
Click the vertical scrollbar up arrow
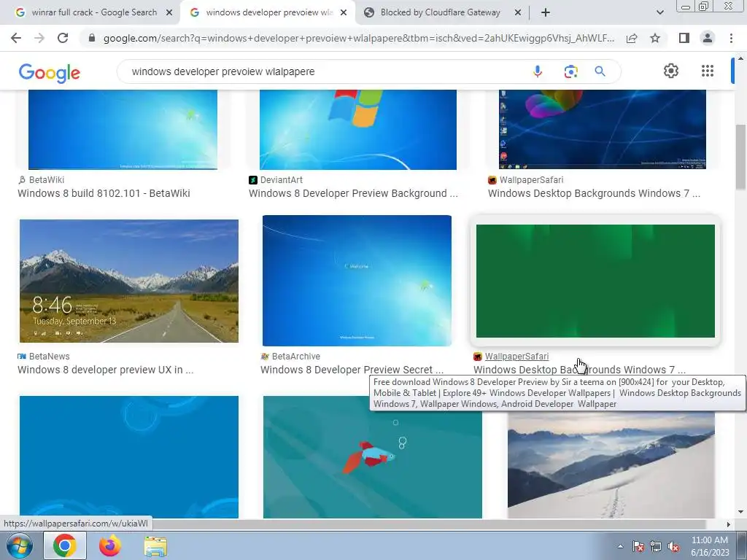point(740,58)
